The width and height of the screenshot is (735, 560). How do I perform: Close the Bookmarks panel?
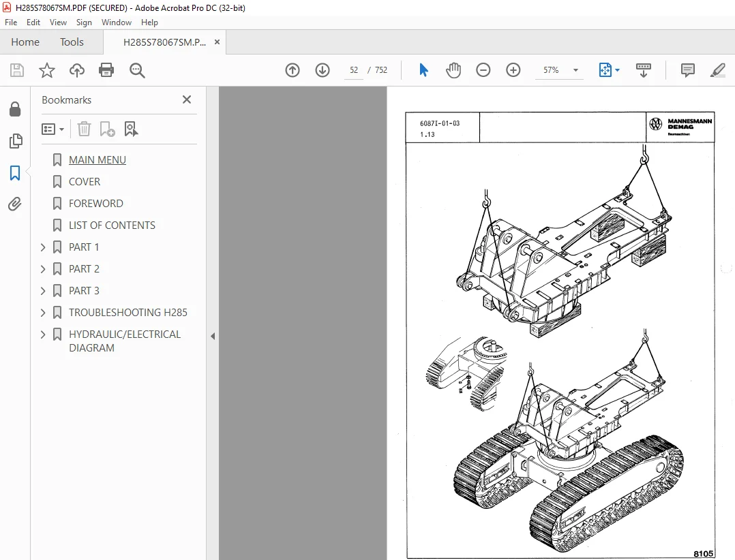point(187,99)
